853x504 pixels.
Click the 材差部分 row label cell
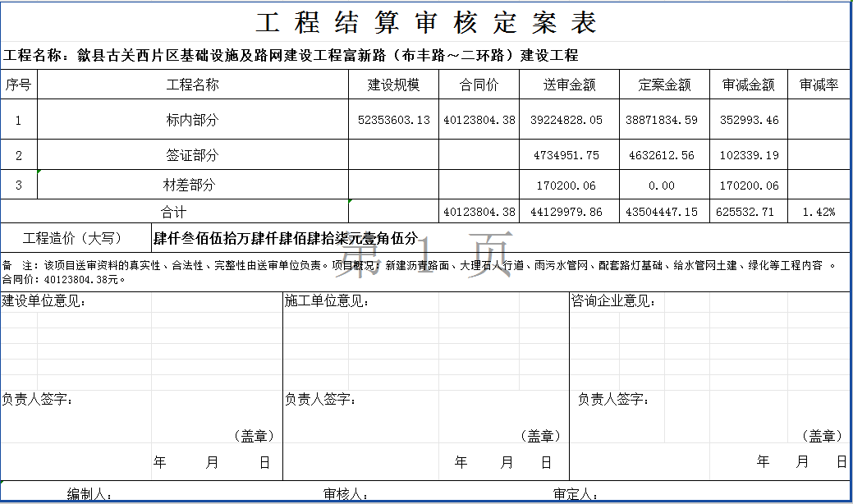pyautogui.click(x=193, y=186)
